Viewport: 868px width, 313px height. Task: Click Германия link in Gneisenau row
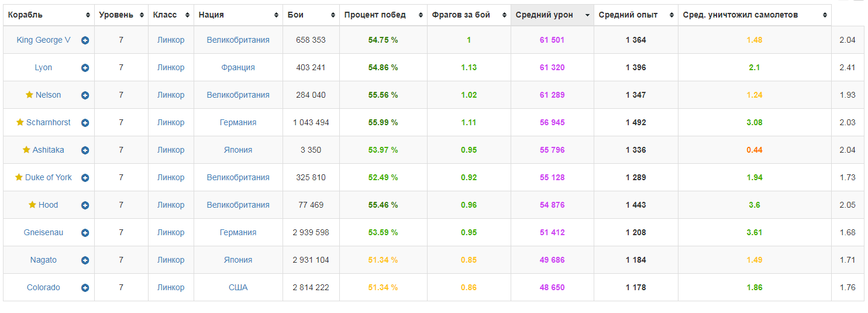(238, 233)
